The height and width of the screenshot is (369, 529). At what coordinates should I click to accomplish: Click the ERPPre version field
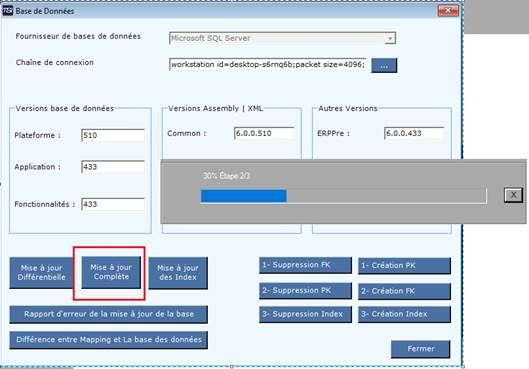(x=414, y=133)
